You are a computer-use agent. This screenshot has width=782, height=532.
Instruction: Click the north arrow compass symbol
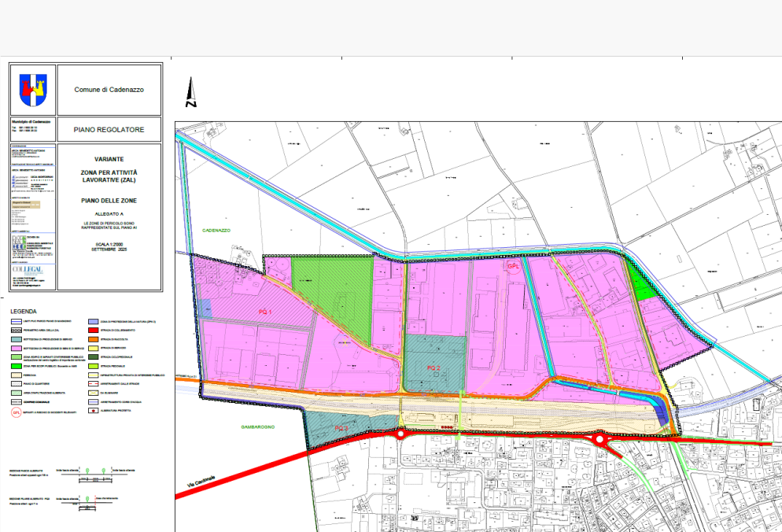coord(190,93)
